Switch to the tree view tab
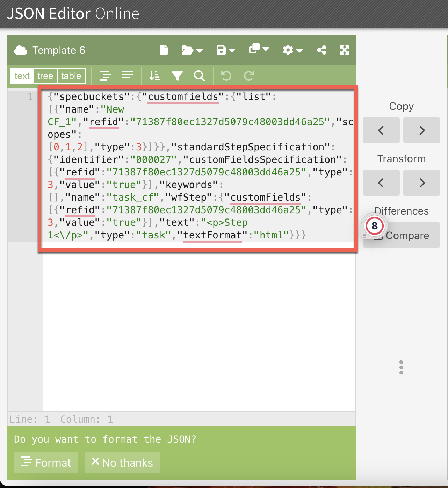Screen dimensions: 448x488 pyautogui.click(x=45, y=76)
